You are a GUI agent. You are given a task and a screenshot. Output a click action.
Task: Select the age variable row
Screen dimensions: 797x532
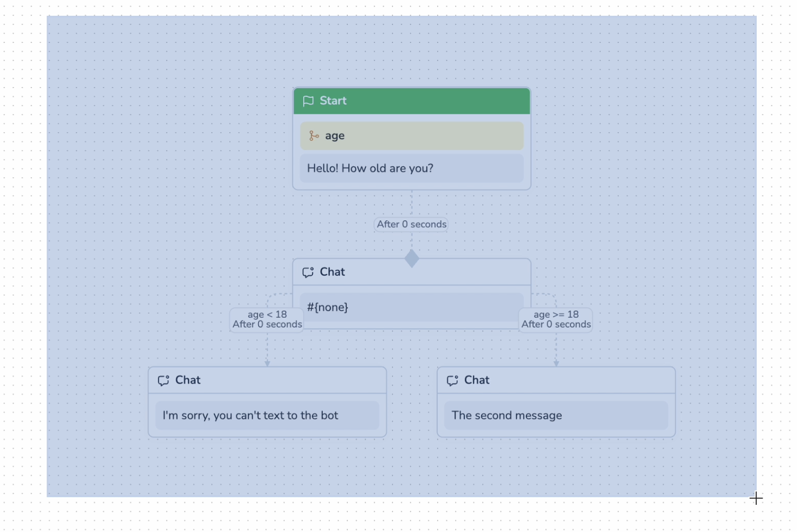coord(412,136)
